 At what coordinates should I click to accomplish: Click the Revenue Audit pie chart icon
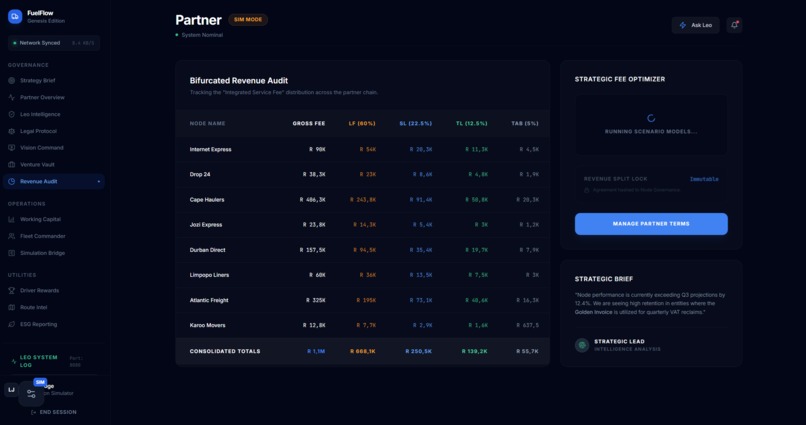(x=11, y=181)
